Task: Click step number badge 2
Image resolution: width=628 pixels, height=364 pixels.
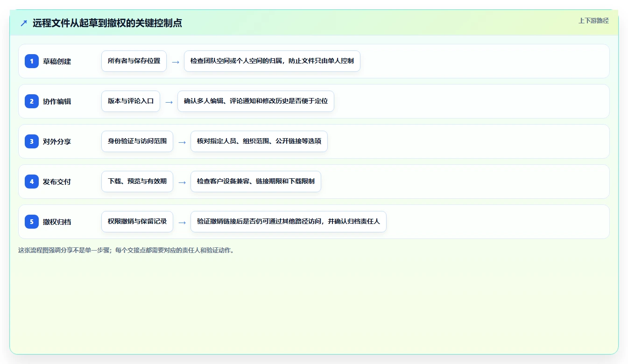Action: (32, 101)
